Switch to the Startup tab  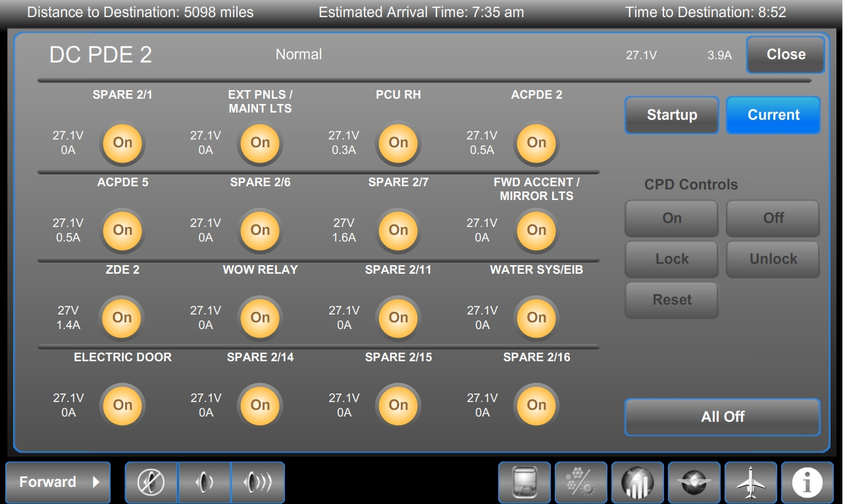(671, 115)
